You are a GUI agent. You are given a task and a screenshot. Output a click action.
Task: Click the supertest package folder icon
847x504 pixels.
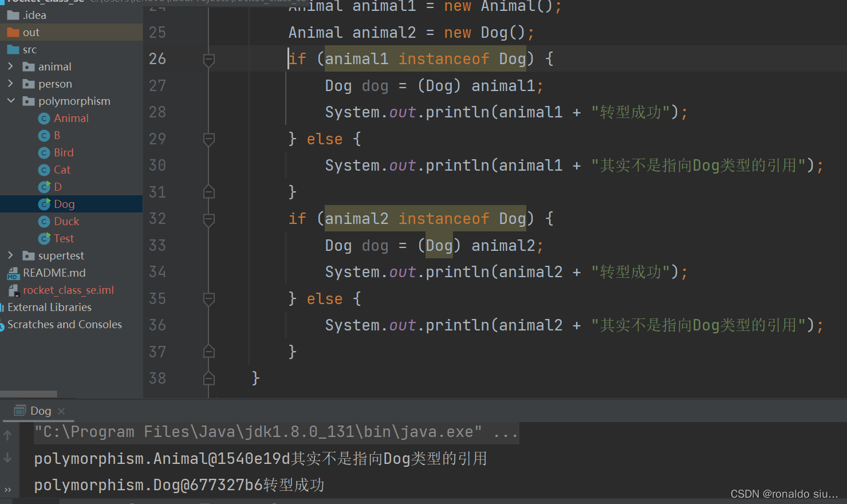(29, 256)
